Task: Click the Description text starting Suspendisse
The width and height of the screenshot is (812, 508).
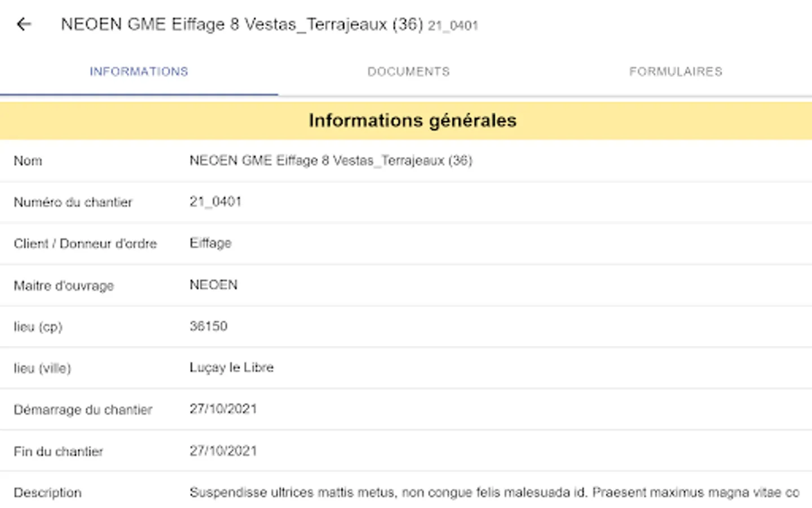Action: point(494,493)
